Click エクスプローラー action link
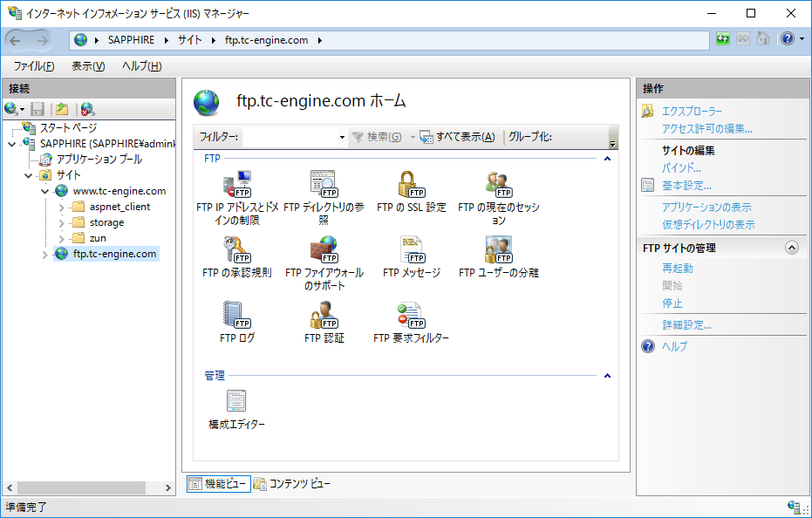Image resolution: width=812 pixels, height=518 pixels. (692, 111)
